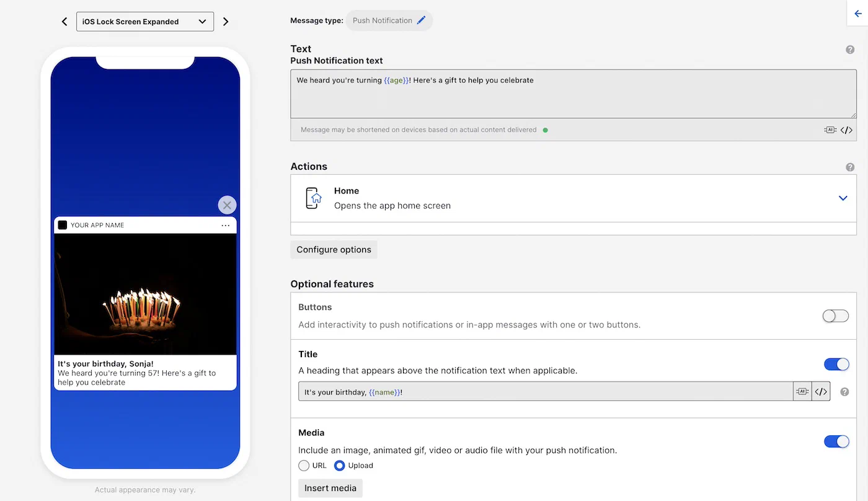Expand the Home action options chevron
This screenshot has width=868, height=501.
click(x=843, y=198)
